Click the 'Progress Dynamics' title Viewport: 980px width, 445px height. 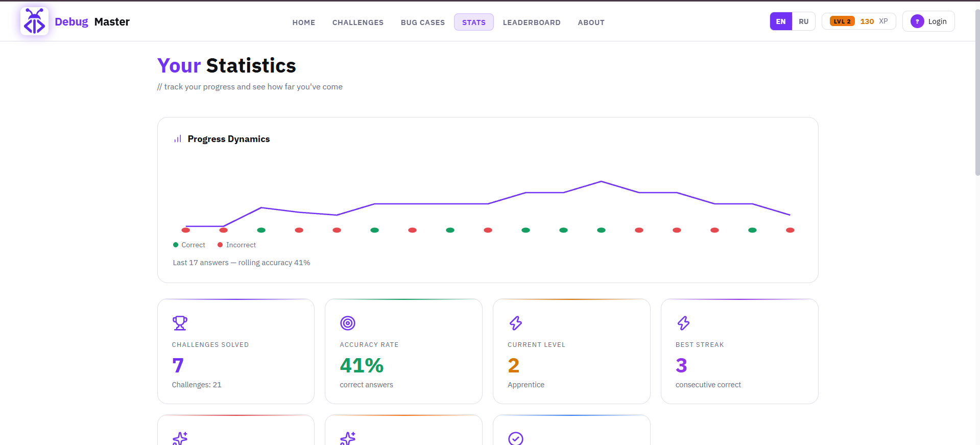(229, 139)
